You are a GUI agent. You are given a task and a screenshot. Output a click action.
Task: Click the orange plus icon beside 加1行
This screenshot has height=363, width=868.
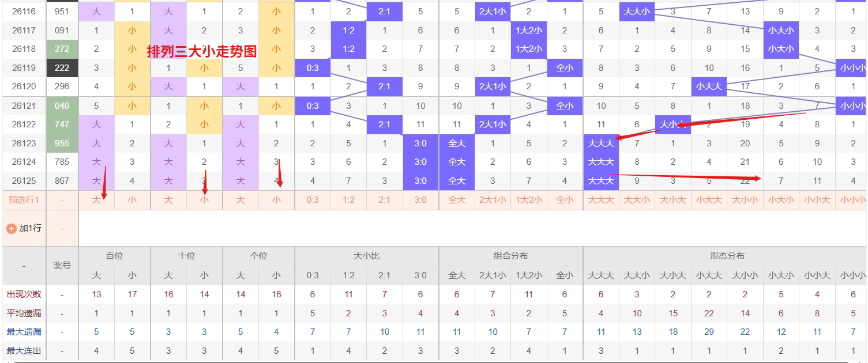coord(11,229)
